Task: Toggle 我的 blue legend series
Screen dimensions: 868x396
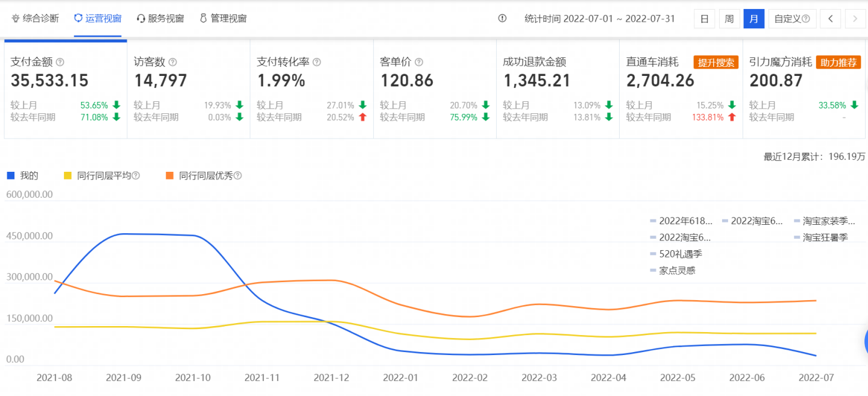Action: click(x=22, y=175)
